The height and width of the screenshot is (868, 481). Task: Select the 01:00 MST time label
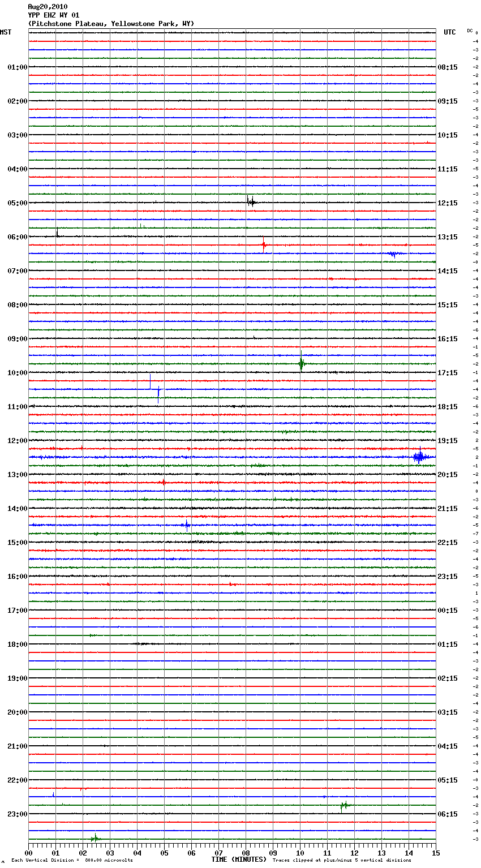pos(18,67)
